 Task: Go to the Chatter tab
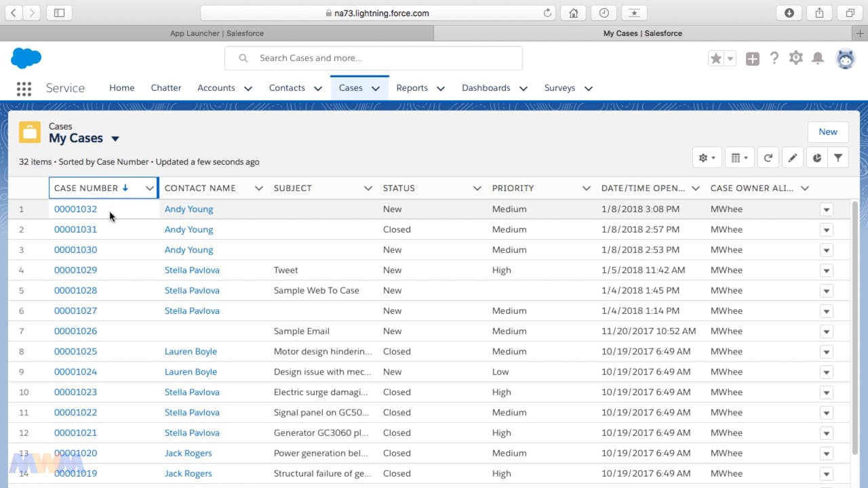click(x=165, y=88)
